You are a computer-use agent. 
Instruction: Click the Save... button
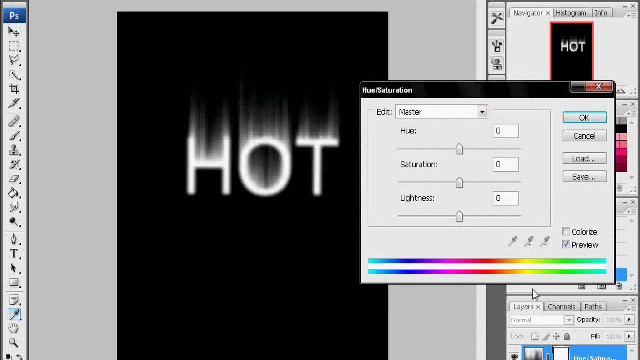pos(584,177)
